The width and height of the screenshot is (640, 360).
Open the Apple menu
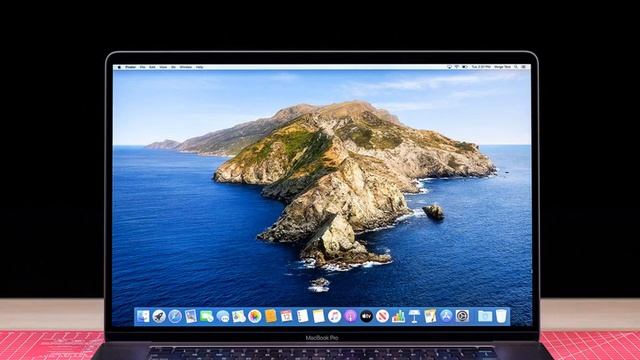pyautogui.click(x=119, y=67)
